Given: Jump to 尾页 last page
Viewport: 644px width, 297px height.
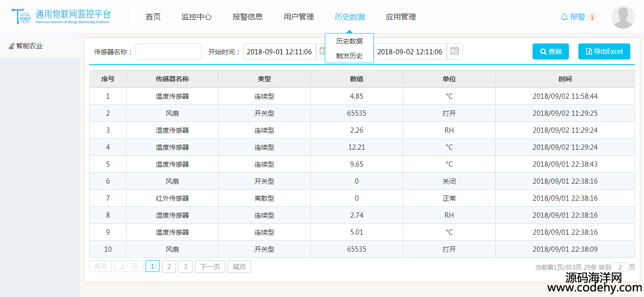Looking at the screenshot, I should pos(239,267).
